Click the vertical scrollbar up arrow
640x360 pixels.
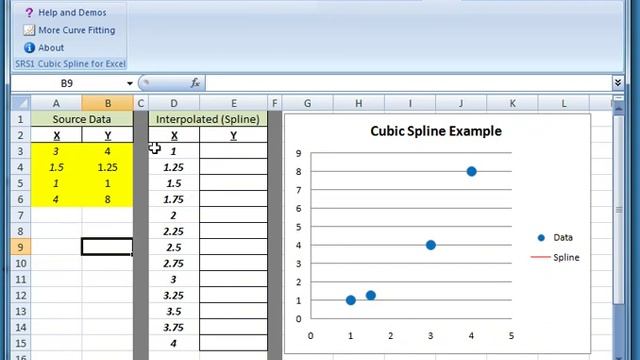(x=618, y=109)
